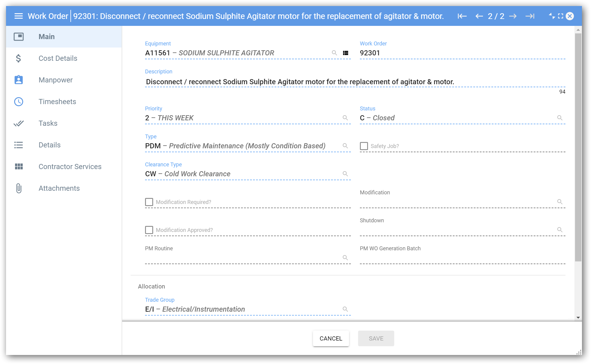591x364 pixels.
Task: Open the hamburger menu icon
Action: (19, 16)
